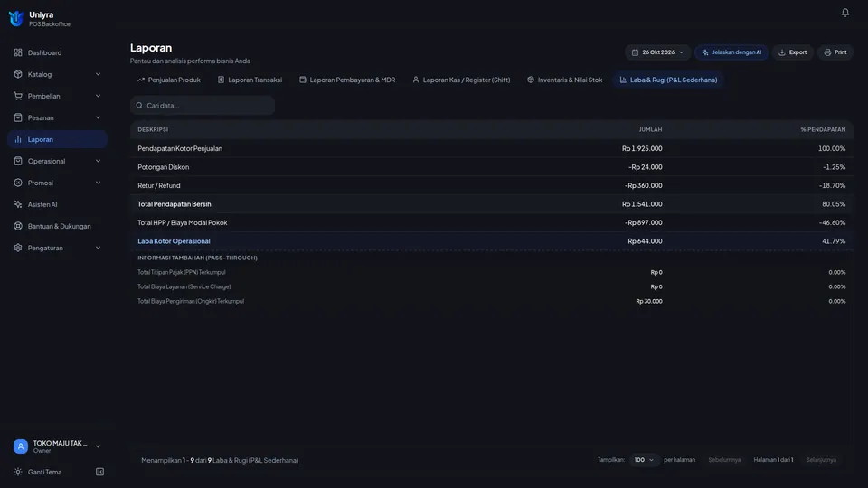Screen dimensions: 868x488
Task: Select Total HPP / Biaya Modal Pokok
Action: (x=182, y=222)
